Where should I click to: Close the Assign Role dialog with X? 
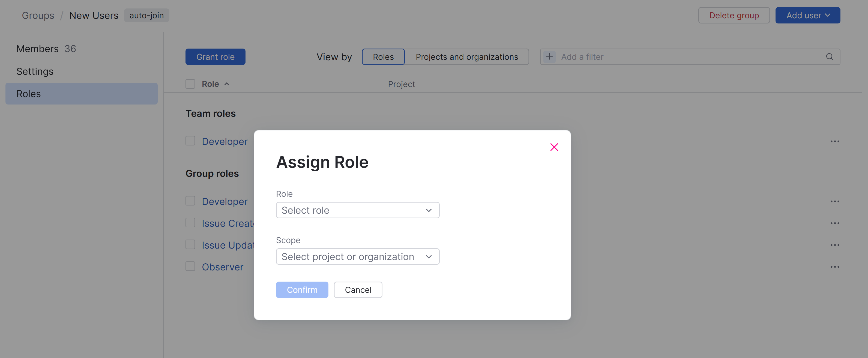tap(554, 147)
